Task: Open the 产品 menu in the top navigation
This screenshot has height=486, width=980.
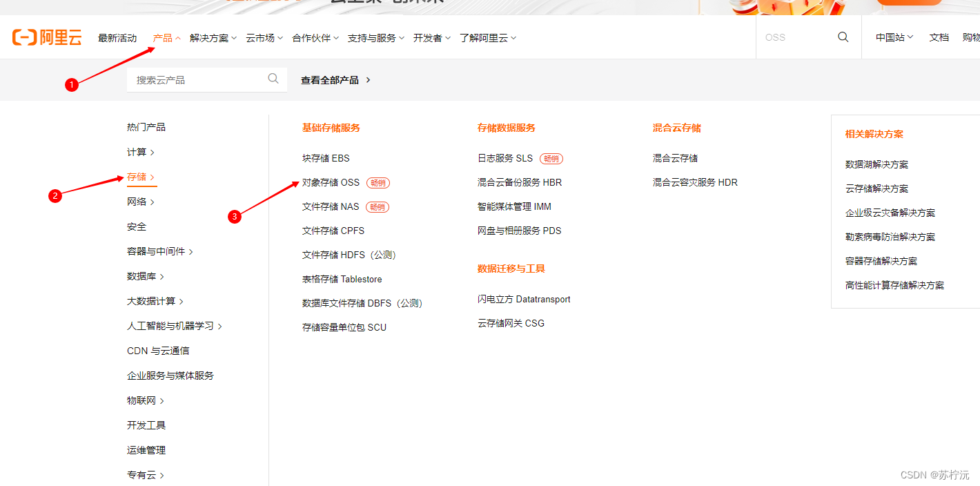Action: [x=166, y=38]
